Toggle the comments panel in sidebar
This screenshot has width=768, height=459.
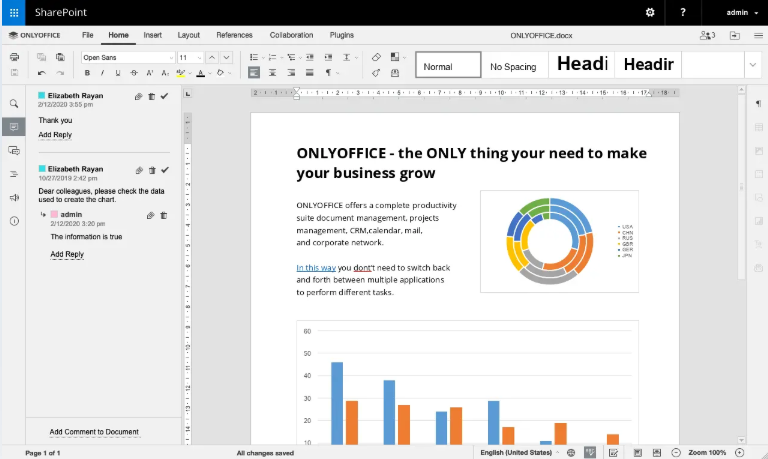coord(14,127)
